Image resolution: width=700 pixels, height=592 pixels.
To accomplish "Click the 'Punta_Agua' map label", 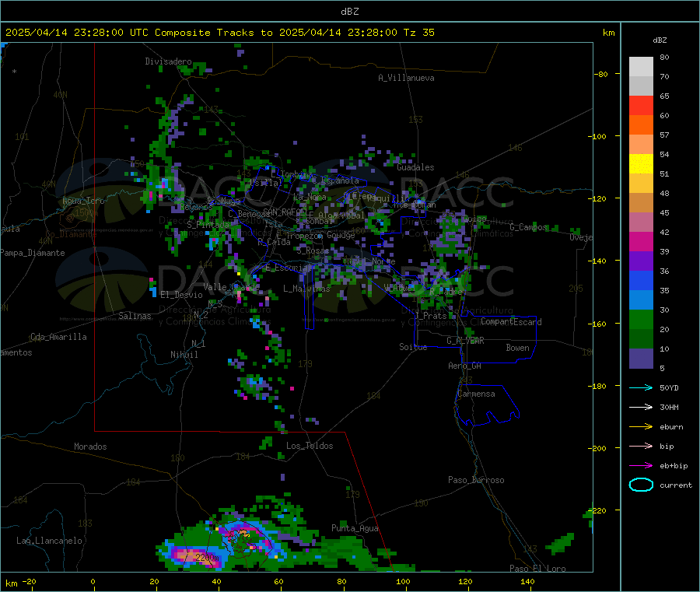I will pos(355,528).
